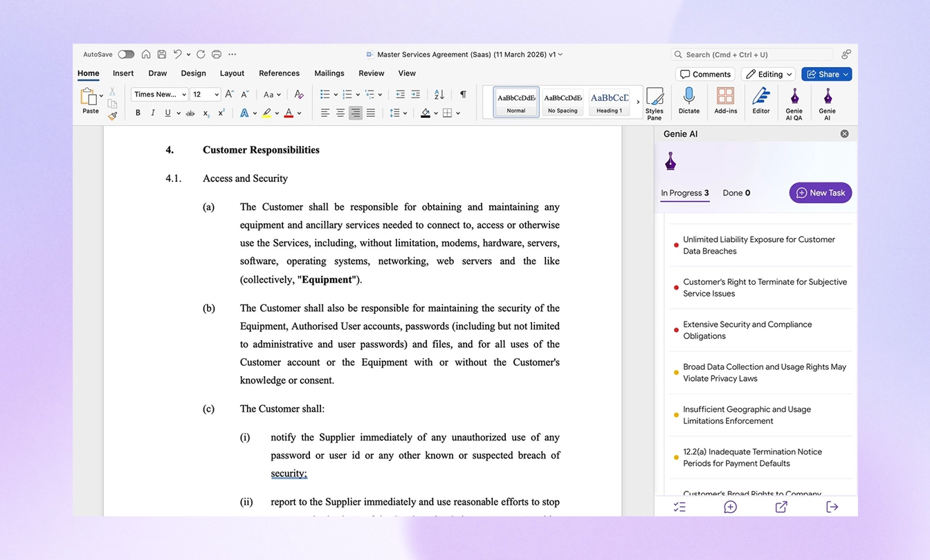Open the Share menu
The image size is (930, 560).
click(x=826, y=74)
